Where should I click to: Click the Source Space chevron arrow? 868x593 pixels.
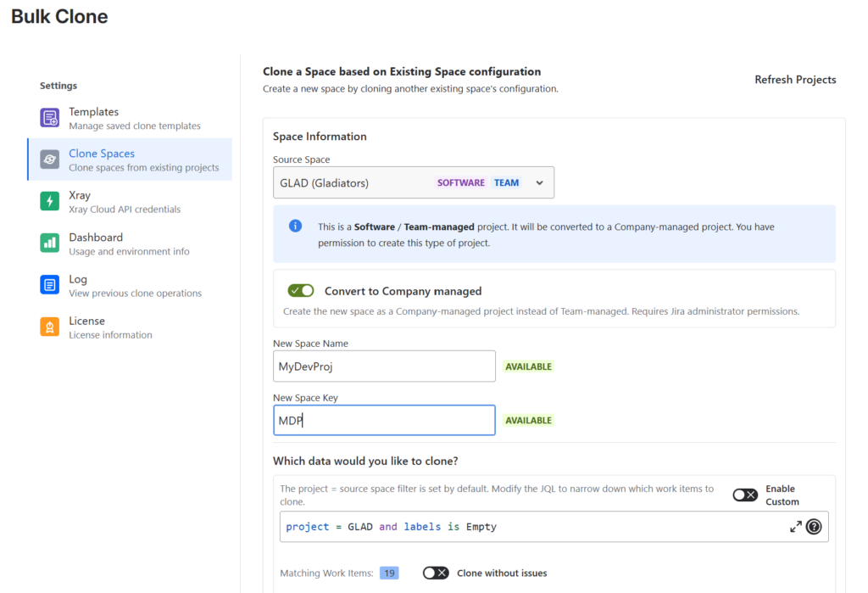tap(539, 182)
